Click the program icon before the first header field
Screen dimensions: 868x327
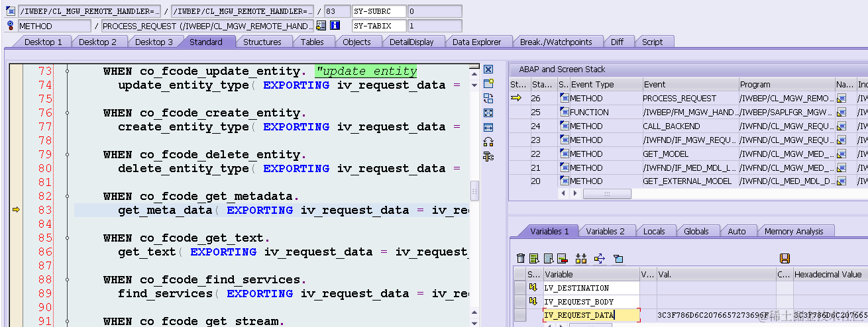pos(10,11)
